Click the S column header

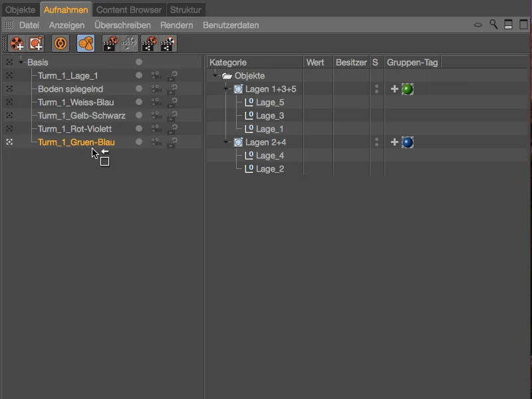pos(376,63)
